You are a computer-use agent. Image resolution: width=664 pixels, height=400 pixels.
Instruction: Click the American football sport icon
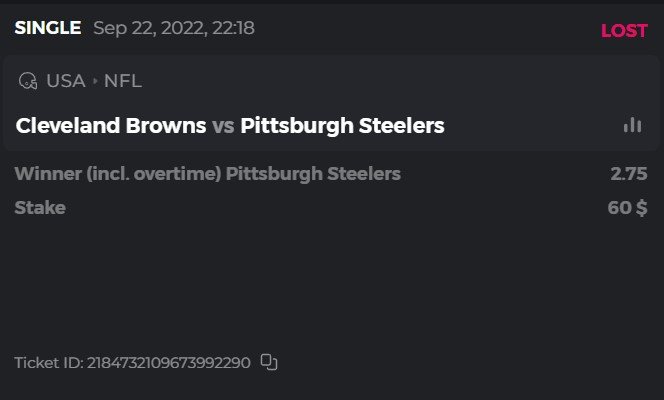[x=28, y=81]
